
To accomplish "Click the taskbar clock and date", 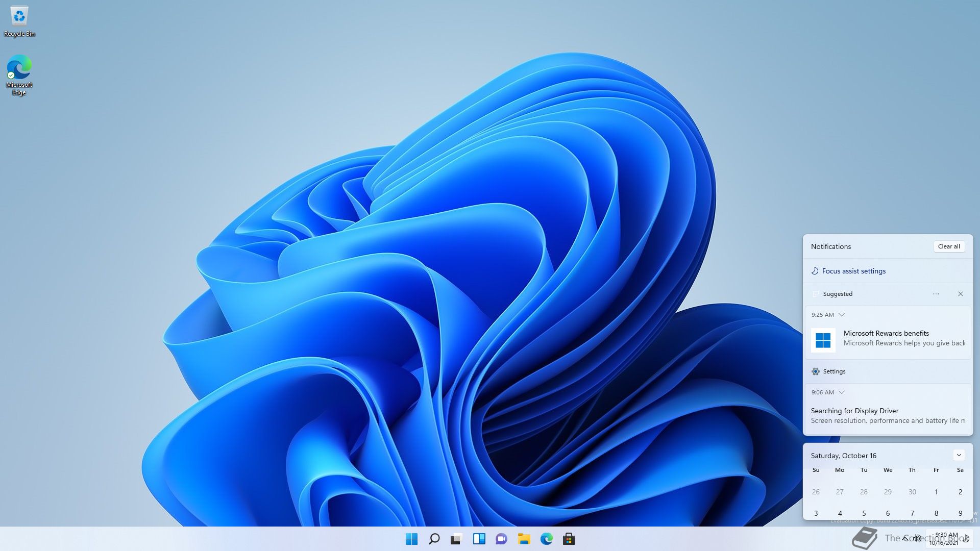I will click(944, 539).
